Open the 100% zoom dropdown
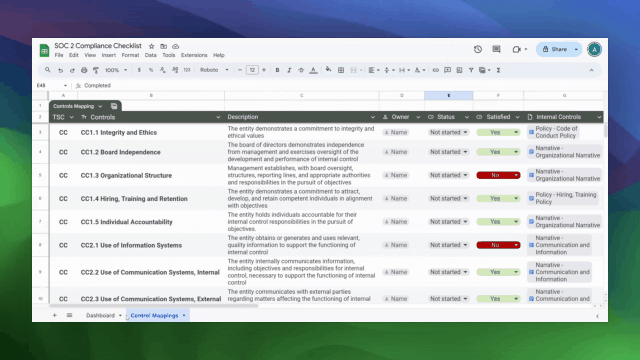This screenshot has width=640, height=360. [116, 70]
